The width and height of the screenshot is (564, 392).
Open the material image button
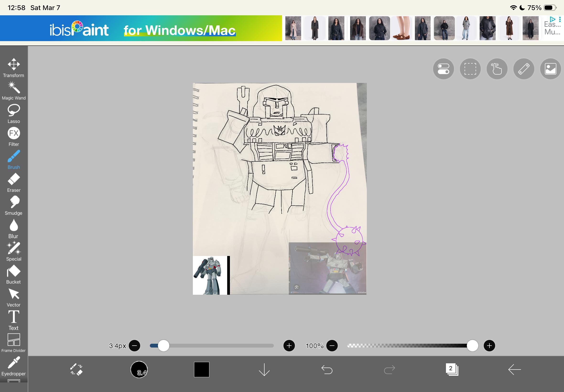[550, 69]
